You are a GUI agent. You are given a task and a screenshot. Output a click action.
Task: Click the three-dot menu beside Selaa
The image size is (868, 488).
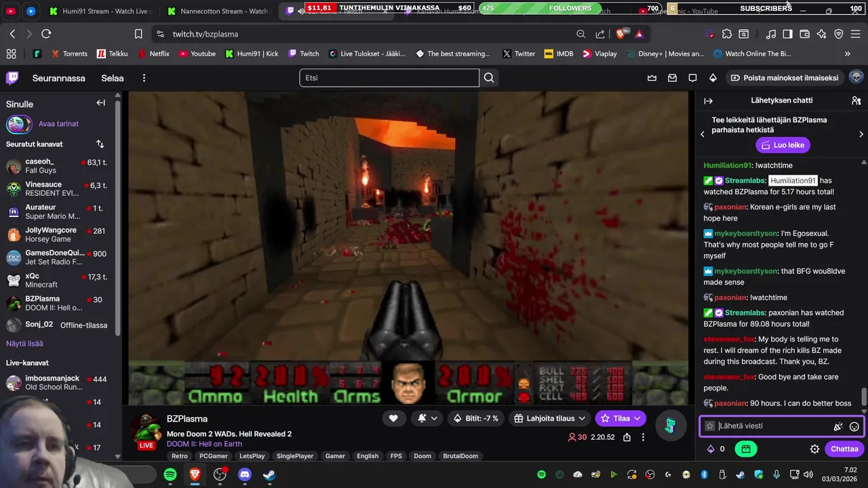144,78
